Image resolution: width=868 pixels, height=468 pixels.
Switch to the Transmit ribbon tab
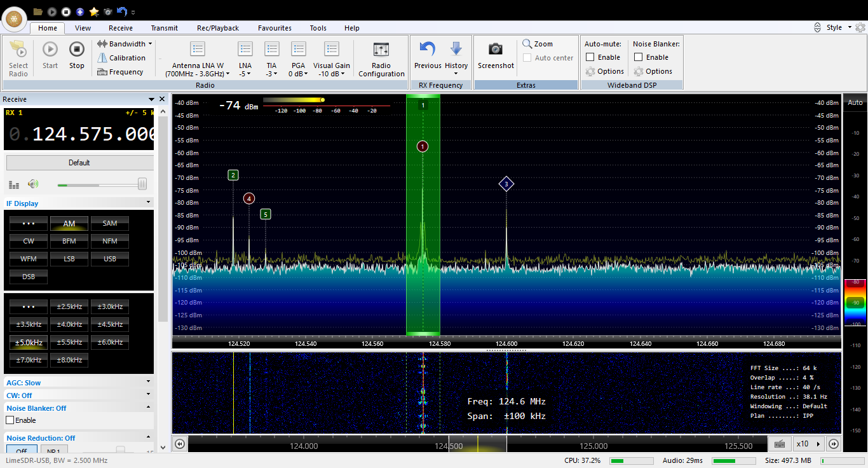165,28
